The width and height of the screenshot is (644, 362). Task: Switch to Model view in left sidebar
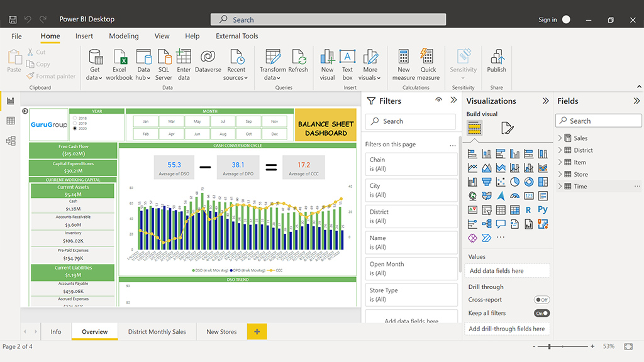(x=10, y=141)
